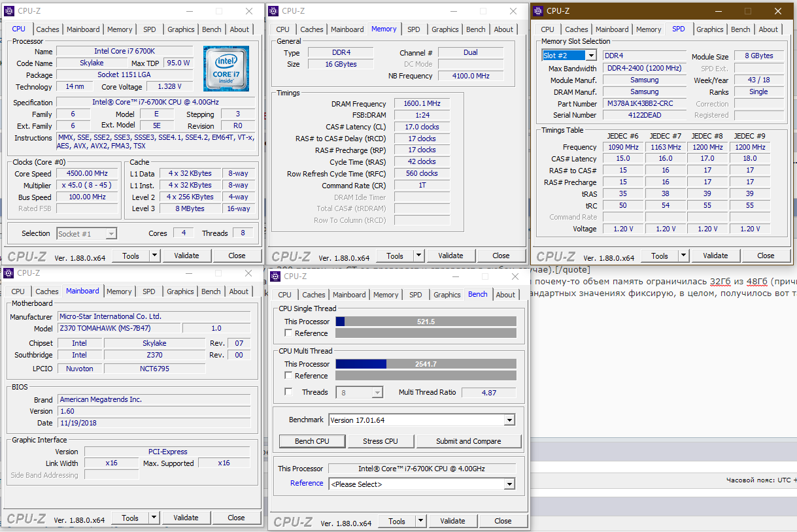The width and height of the screenshot is (797, 532).
Task: Click Submit and Compare button
Action: pyautogui.click(x=469, y=441)
